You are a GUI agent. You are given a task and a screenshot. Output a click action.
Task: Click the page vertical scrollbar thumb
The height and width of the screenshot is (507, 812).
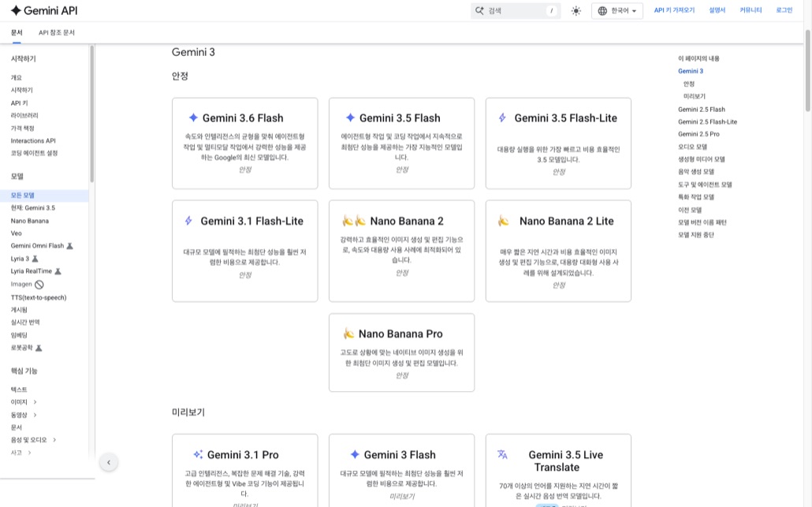click(x=807, y=70)
